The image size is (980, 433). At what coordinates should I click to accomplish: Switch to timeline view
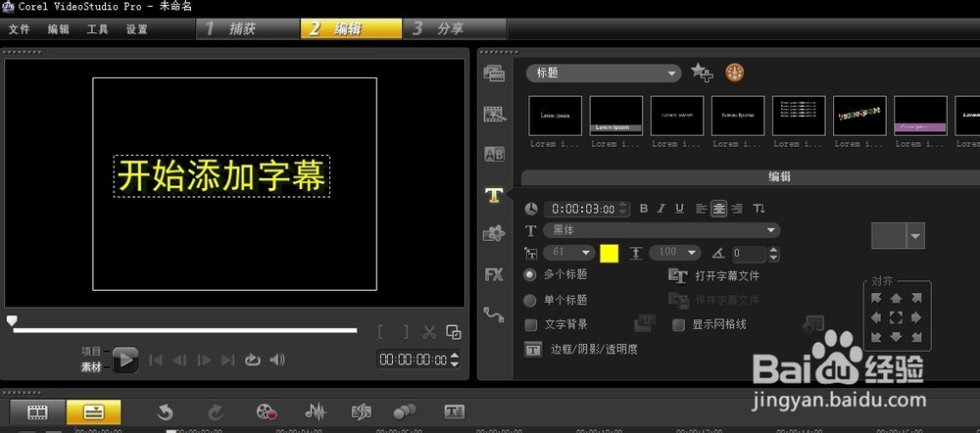[x=94, y=412]
